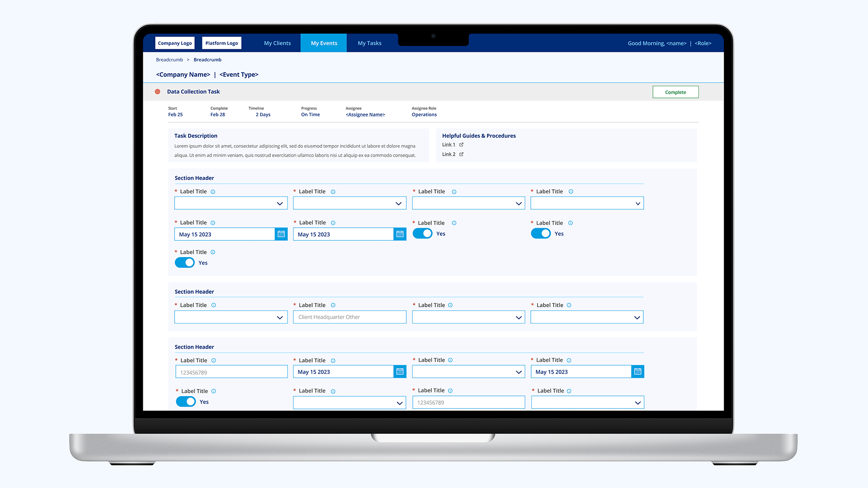Open the <Assignee Name> link

click(x=365, y=115)
